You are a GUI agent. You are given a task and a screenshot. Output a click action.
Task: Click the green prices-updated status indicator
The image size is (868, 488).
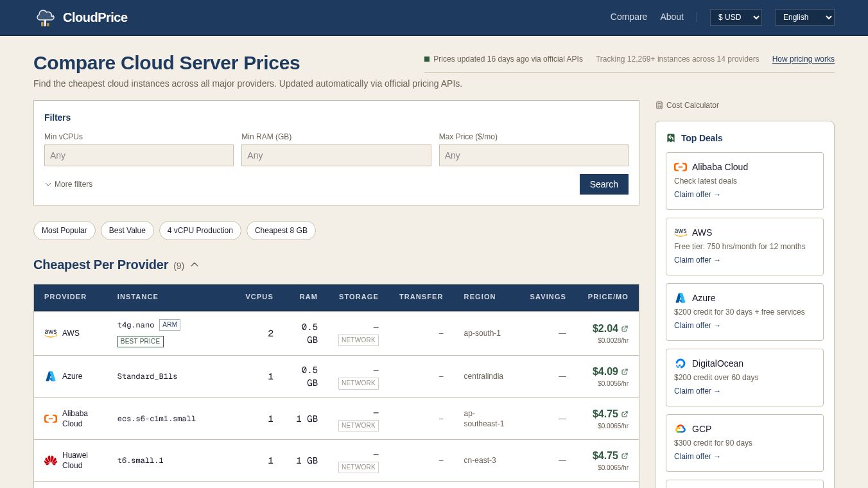pyautogui.click(x=427, y=59)
